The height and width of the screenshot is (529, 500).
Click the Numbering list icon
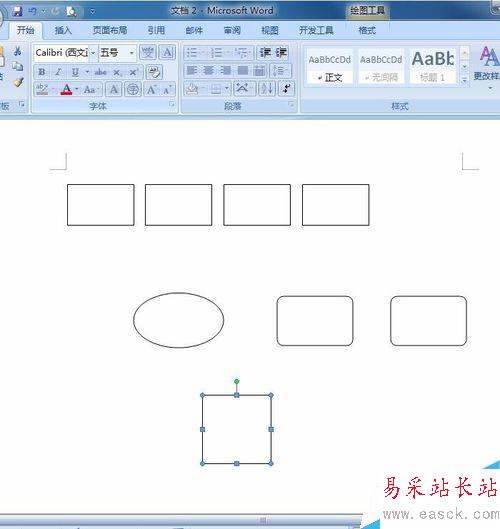[216, 53]
